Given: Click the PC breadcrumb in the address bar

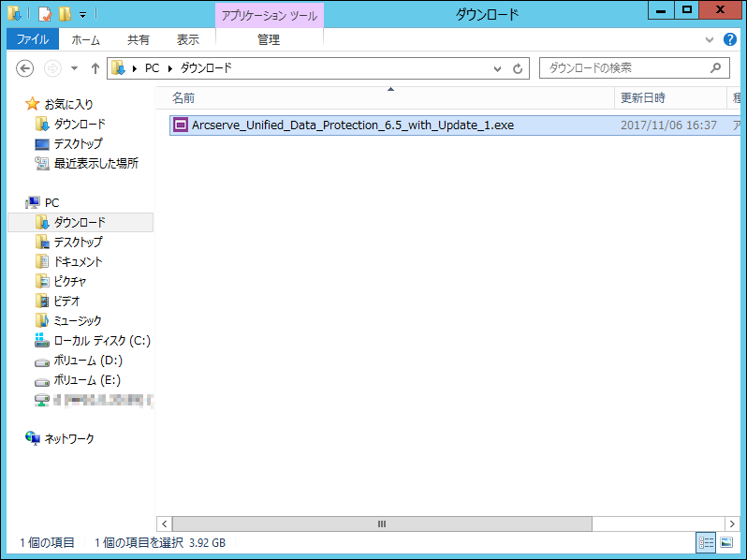Looking at the screenshot, I should (x=152, y=68).
